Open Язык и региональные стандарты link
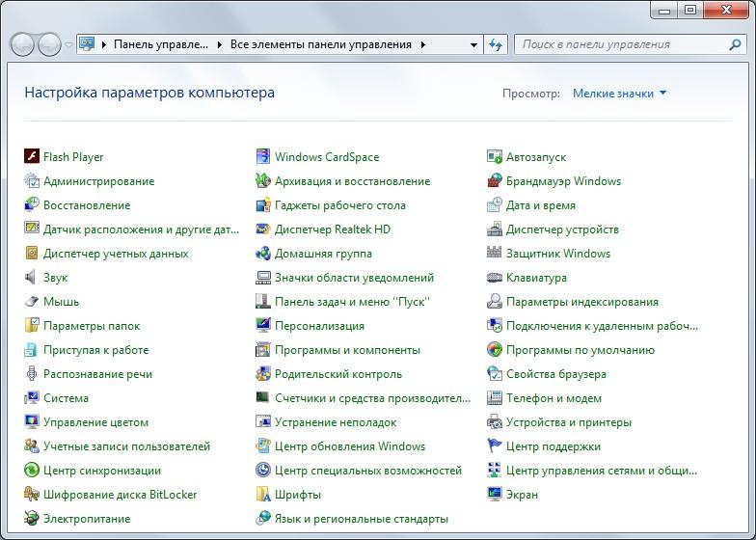Viewport: 756px width, 540px height. (x=361, y=519)
